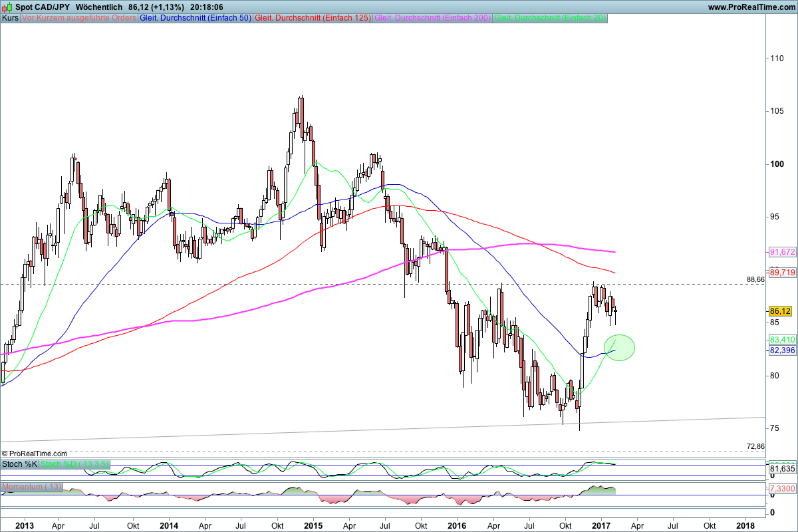Image resolution: width=798 pixels, height=532 pixels.
Task: Select Gleit. Durchschnitt (Einfach 200) indicator label
Action: coord(433,18)
